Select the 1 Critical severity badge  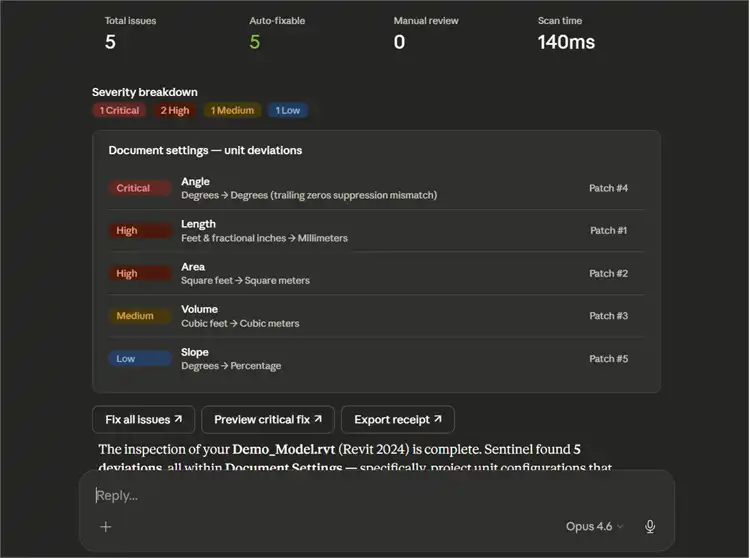click(119, 110)
